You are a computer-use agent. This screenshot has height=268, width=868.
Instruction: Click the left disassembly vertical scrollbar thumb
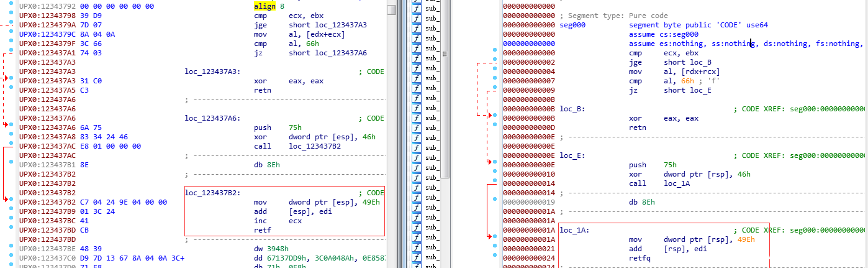tap(391, 10)
